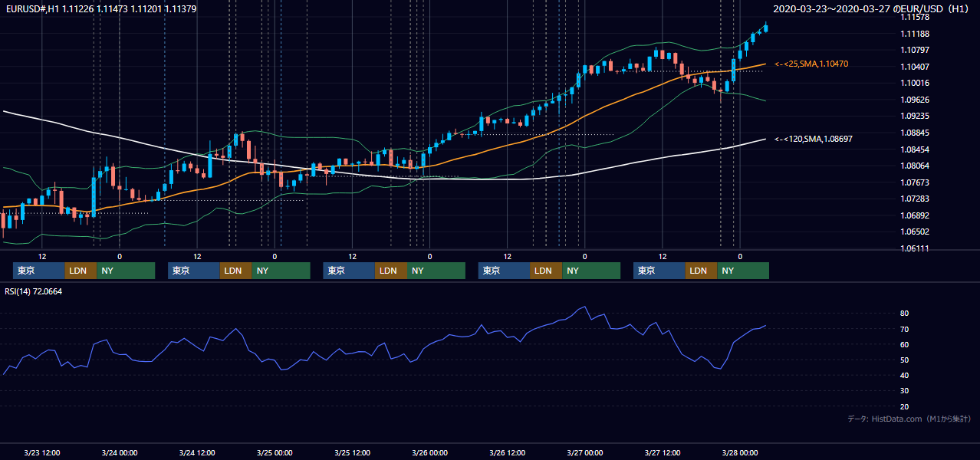This screenshot has width=980, height=460.
Task: Click price axis value 1.08454
Action: point(914,149)
